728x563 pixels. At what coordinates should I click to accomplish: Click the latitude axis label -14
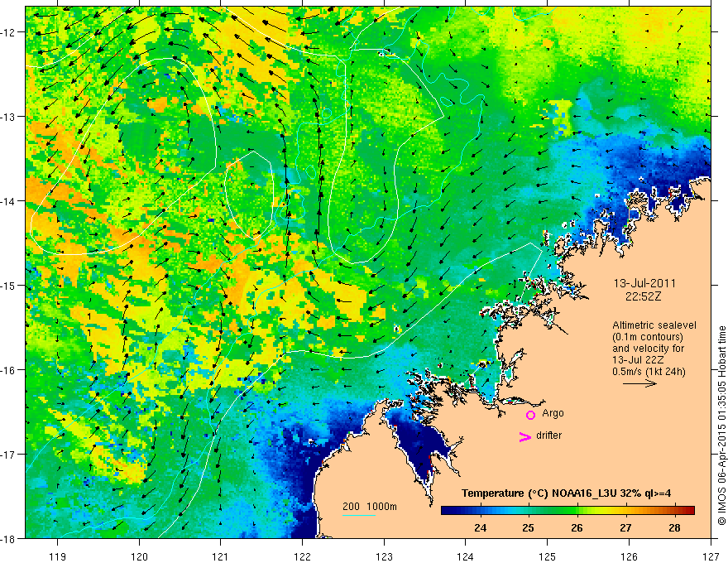click(x=9, y=201)
